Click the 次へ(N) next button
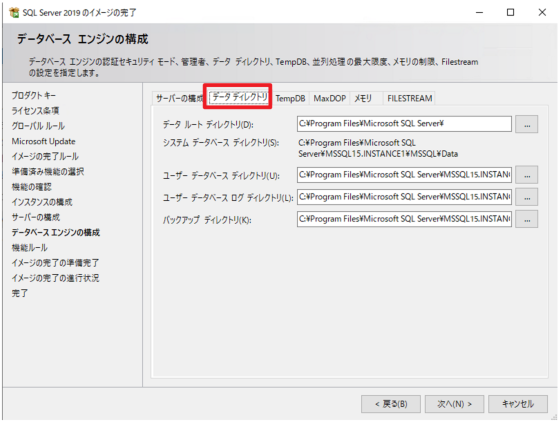Screen dimensions: 560x421 pyautogui.click(x=454, y=404)
